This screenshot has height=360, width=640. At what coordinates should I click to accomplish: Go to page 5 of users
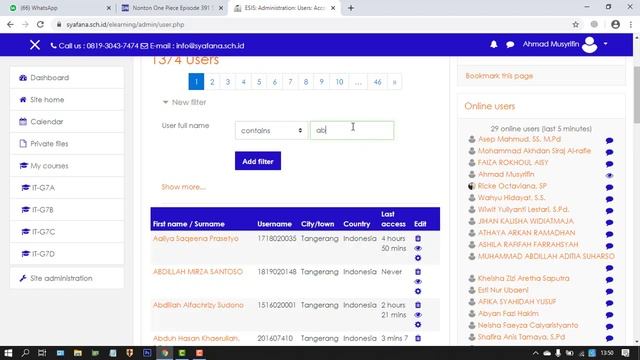coord(259,82)
